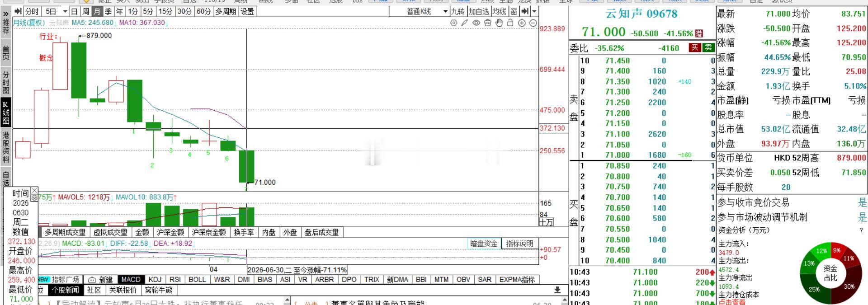Click the 资金占比 donut chart
This screenshot has height=305, width=868.
[x=830, y=273]
